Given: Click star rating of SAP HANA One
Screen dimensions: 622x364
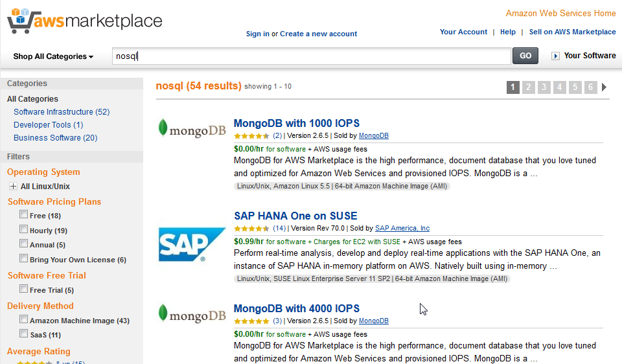Looking at the screenshot, I should 251,229.
